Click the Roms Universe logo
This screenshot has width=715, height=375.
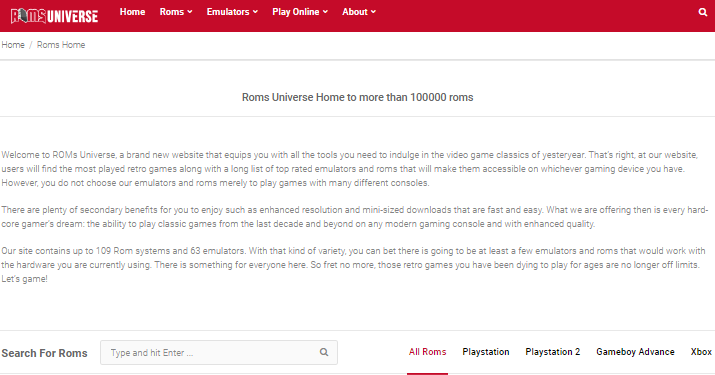click(x=54, y=16)
